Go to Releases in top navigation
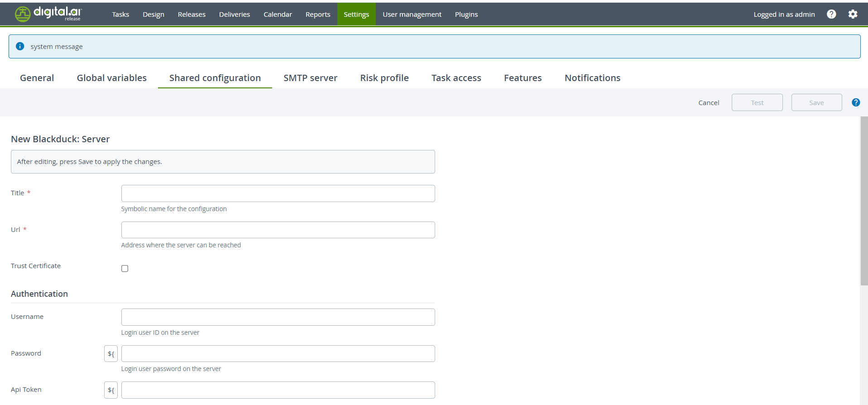868x405 pixels. coord(192,14)
